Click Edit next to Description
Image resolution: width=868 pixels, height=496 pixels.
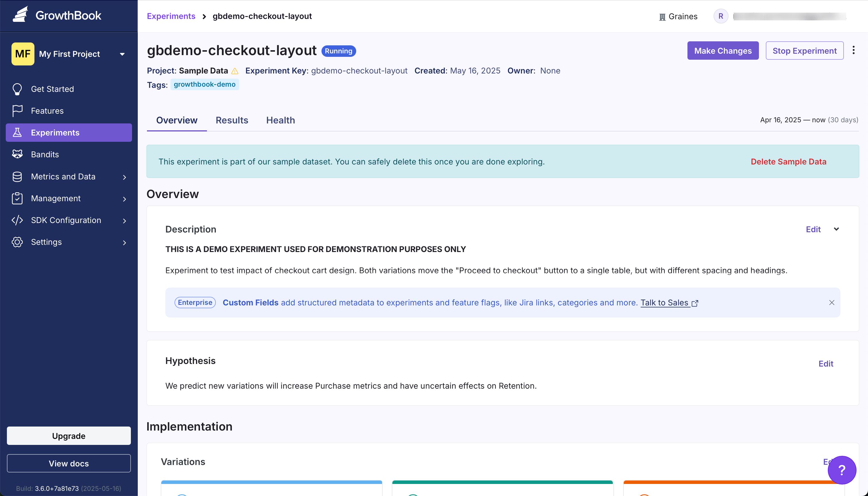[x=813, y=229]
